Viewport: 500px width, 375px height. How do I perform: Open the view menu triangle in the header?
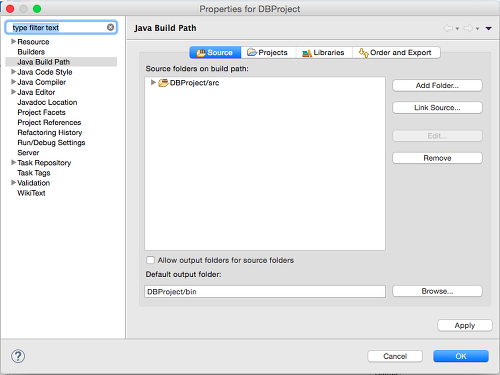coord(488,29)
